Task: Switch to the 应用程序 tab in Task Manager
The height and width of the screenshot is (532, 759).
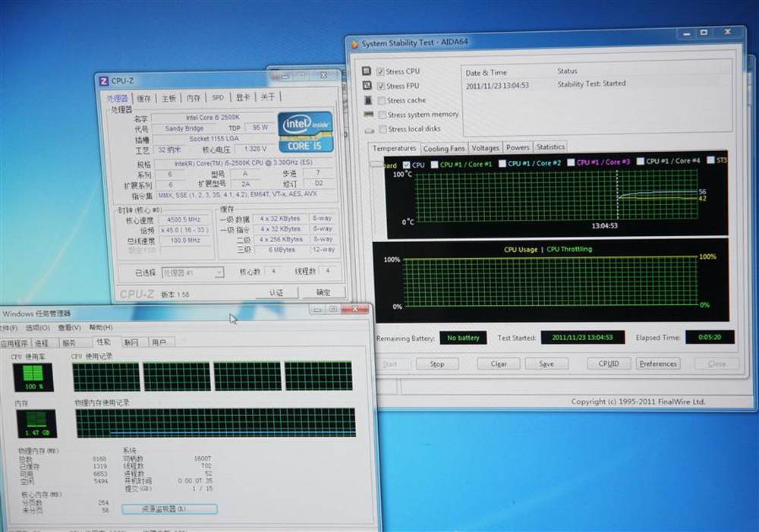Action: tap(14, 343)
